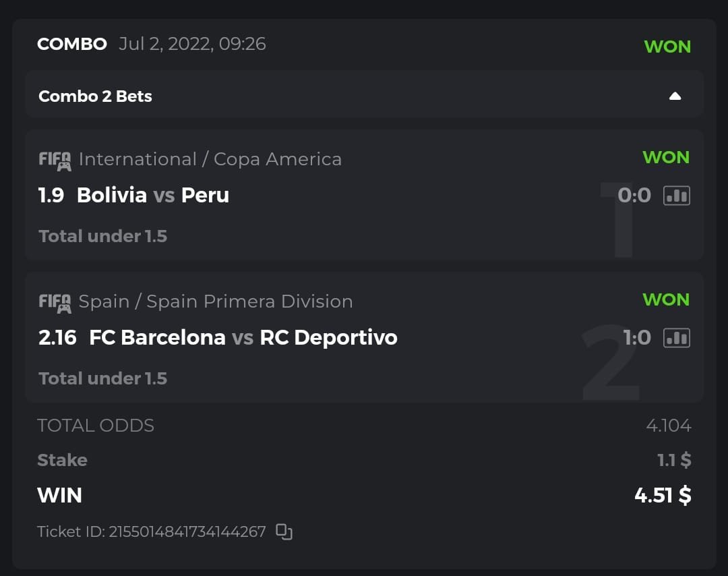Open statistics icon for Bolivia vs Peru
The width and height of the screenshot is (728, 576).
tap(677, 196)
